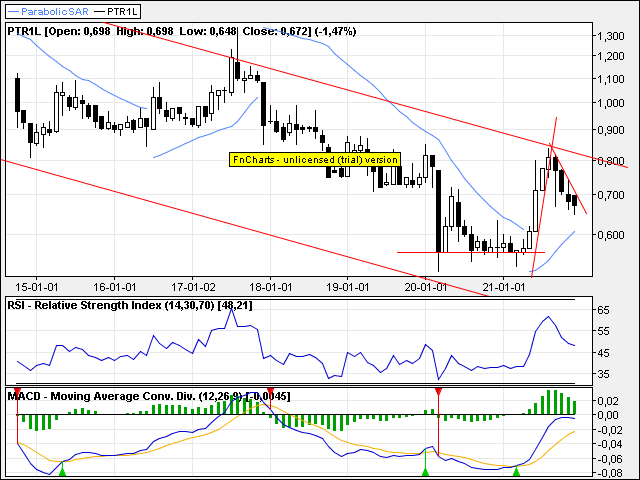This screenshot has height=480, width=640.
Task: Click the red sell marker near 18-01-01
Action: (x=270, y=391)
